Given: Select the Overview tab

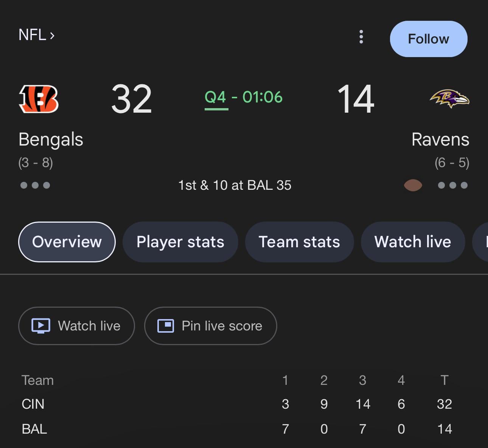Looking at the screenshot, I should tap(67, 242).
